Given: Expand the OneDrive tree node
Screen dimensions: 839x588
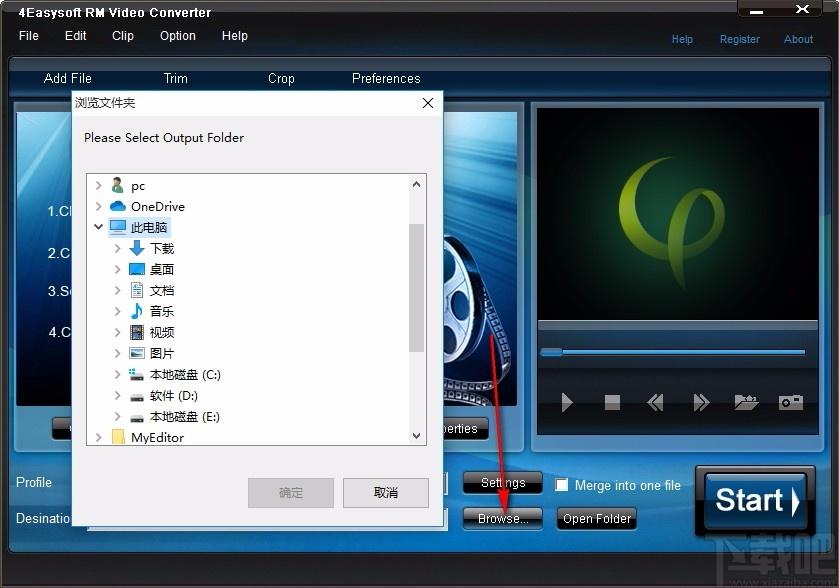Looking at the screenshot, I should pyautogui.click(x=98, y=206).
